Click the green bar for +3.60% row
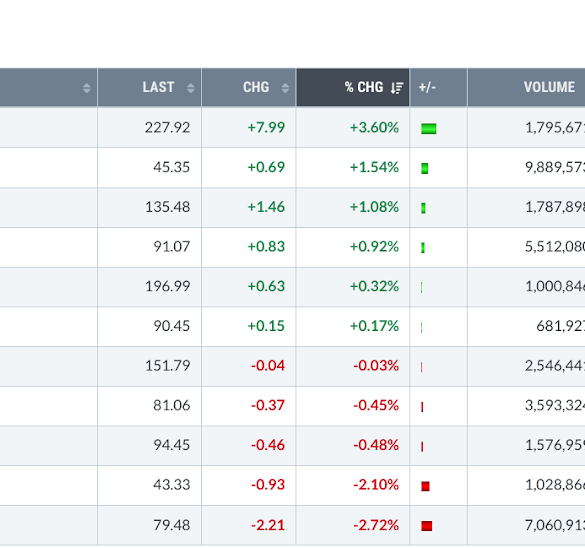The height and width of the screenshot is (548, 585). click(x=428, y=129)
